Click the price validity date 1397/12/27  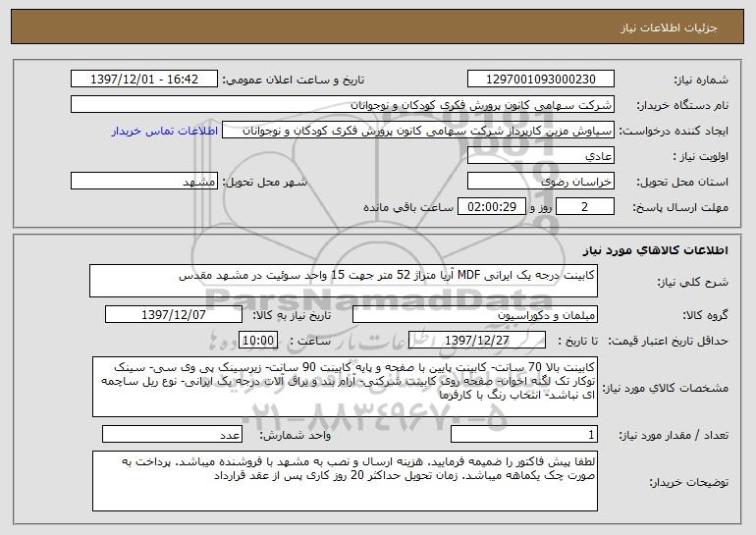point(477,341)
